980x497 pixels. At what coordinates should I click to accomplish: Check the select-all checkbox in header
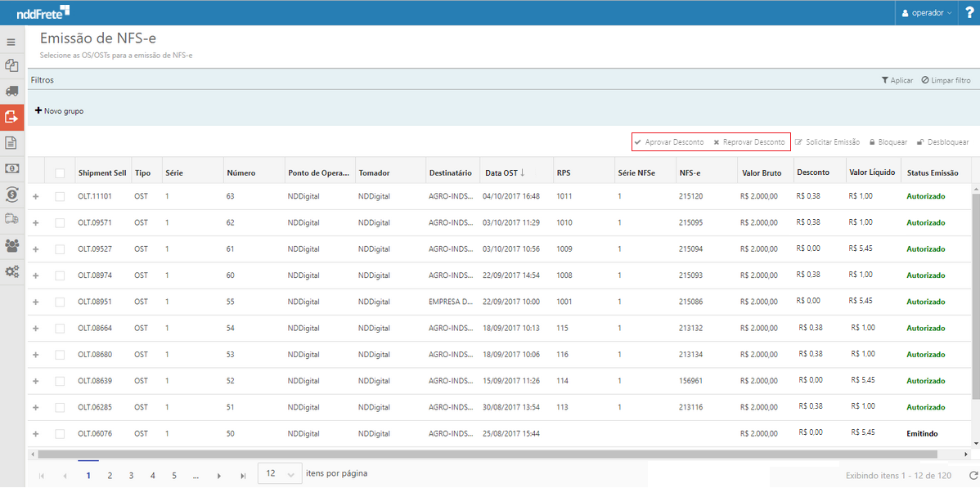[60, 173]
